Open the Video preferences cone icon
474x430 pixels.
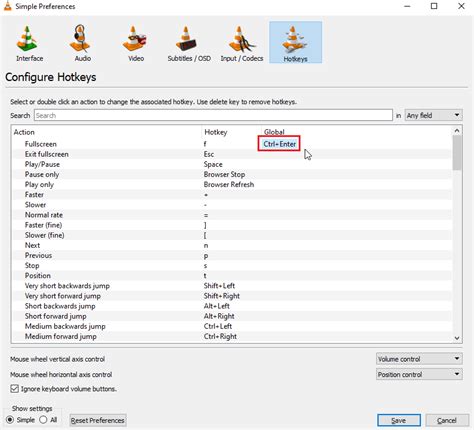[136, 43]
